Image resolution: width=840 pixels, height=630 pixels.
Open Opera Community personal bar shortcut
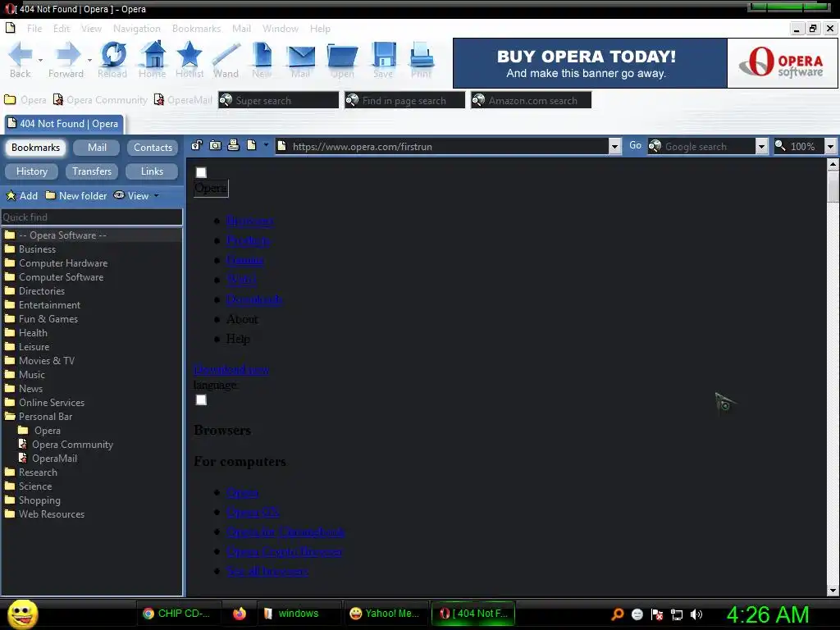click(x=100, y=100)
